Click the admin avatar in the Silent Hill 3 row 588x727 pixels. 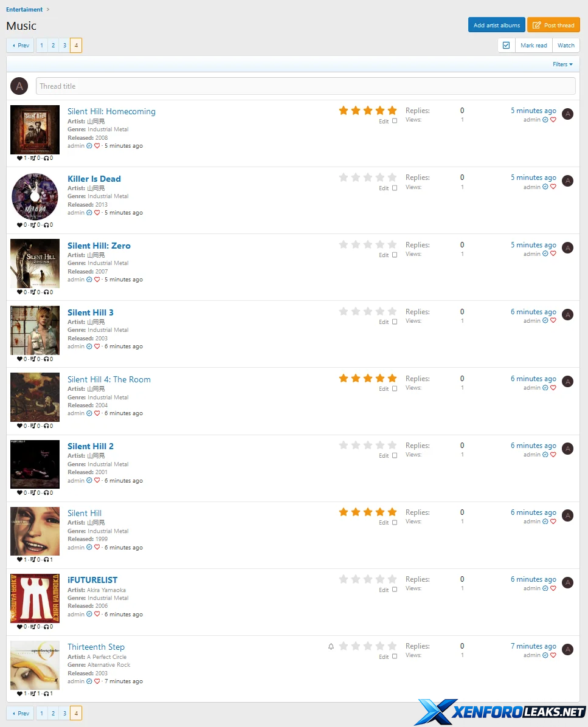(x=567, y=315)
